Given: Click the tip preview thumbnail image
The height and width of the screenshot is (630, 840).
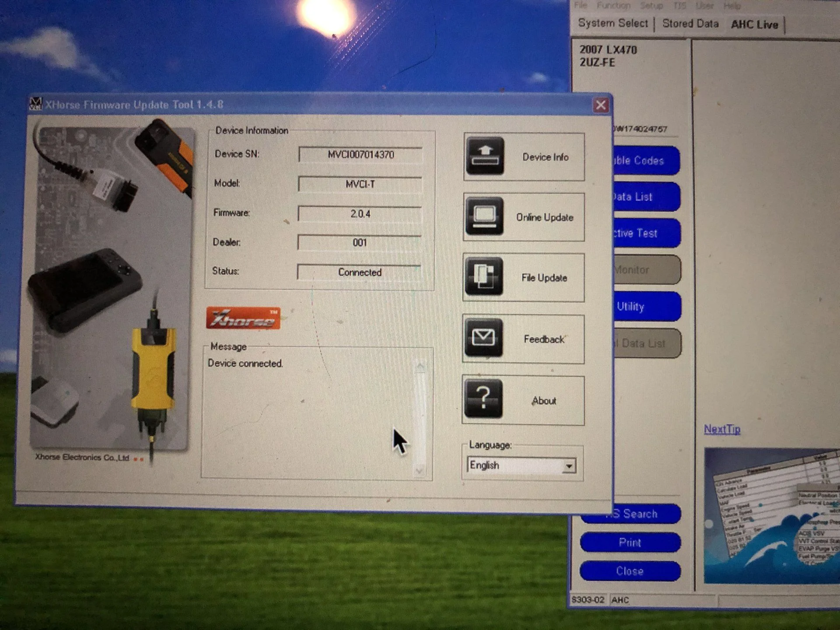Looking at the screenshot, I should pos(772,516).
